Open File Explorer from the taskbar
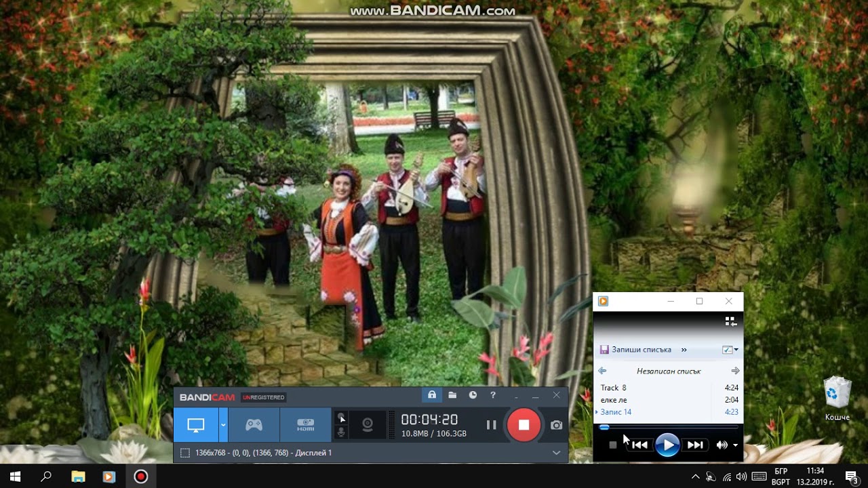Image resolution: width=868 pixels, height=488 pixels. tap(78, 476)
